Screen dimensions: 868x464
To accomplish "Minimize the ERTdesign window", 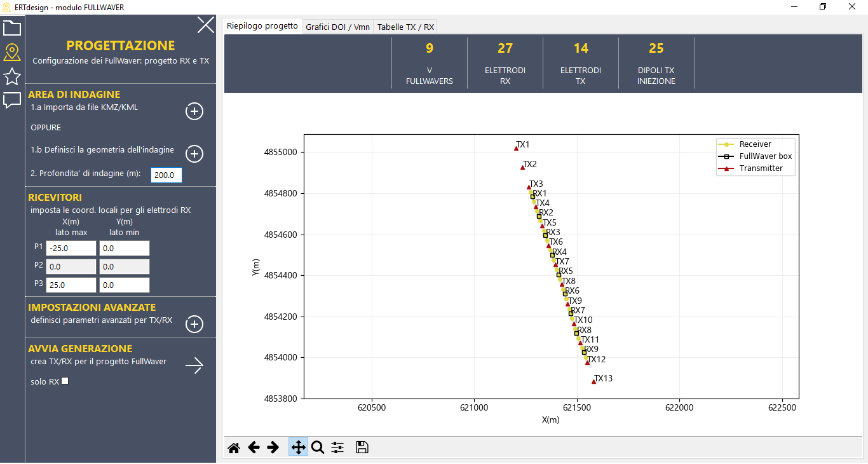I will coord(794,7).
